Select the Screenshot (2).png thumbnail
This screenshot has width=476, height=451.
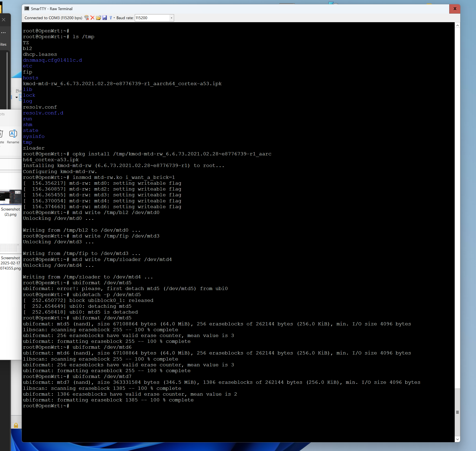pos(11,197)
